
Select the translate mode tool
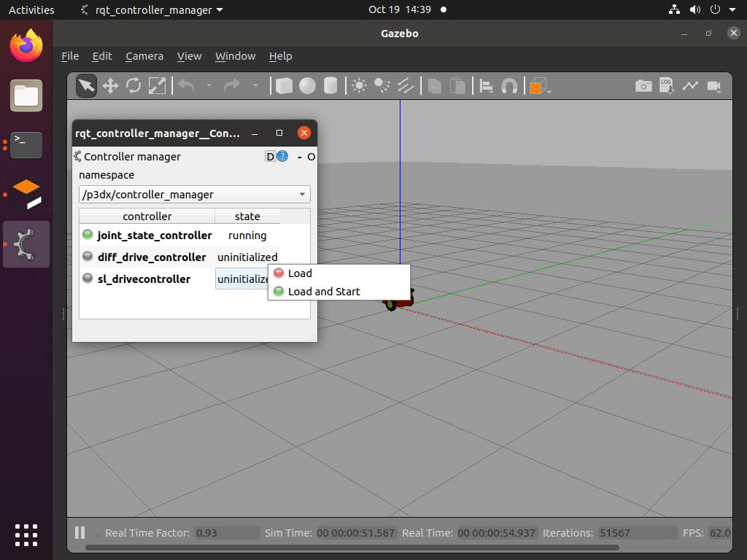tap(110, 86)
